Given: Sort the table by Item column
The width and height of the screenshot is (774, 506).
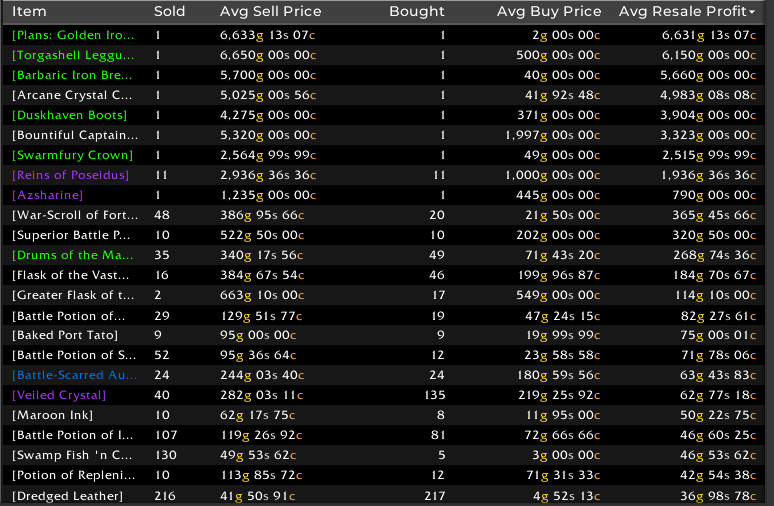Looking at the screenshot, I should pos(30,12).
